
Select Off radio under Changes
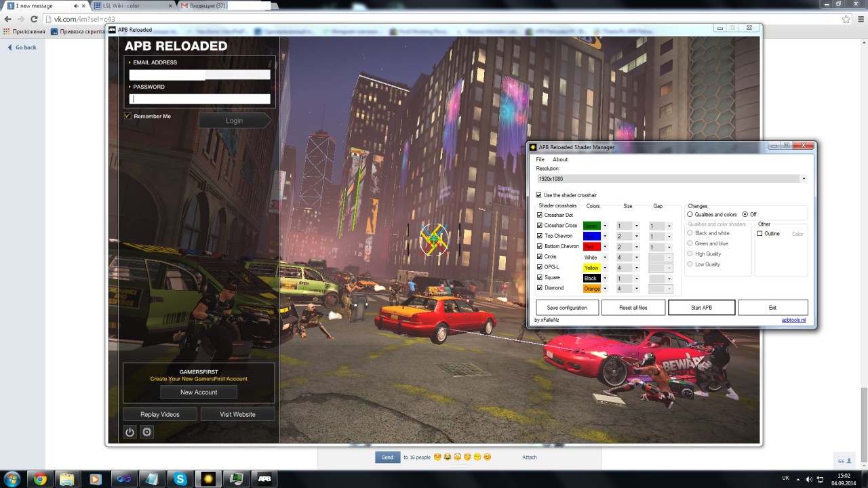tap(745, 215)
